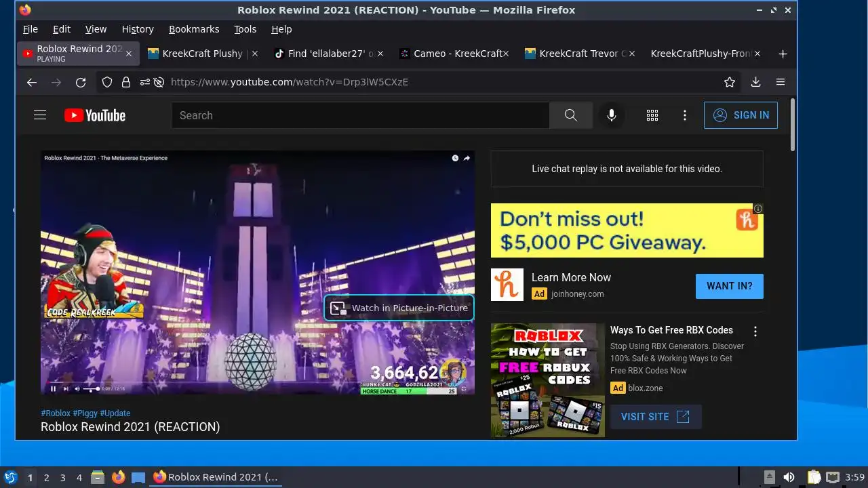Screen dimensions: 868x488
Task: Open the History menu
Action: coord(138,29)
